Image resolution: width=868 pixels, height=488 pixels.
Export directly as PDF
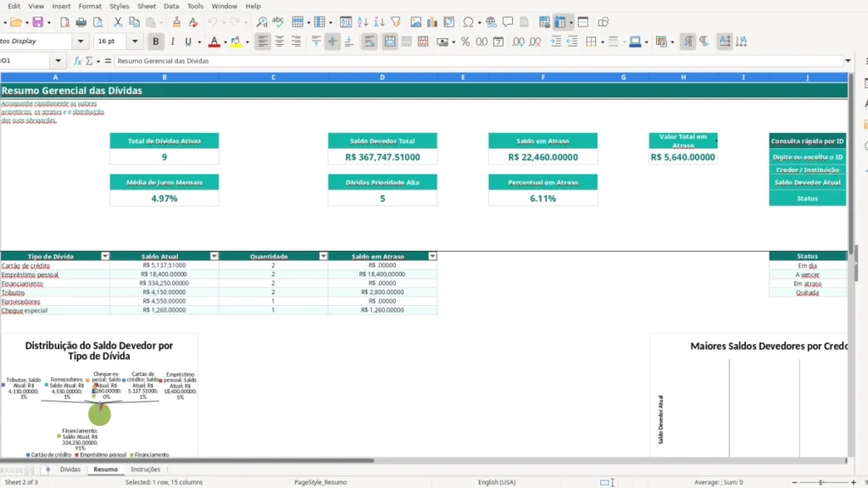click(64, 22)
